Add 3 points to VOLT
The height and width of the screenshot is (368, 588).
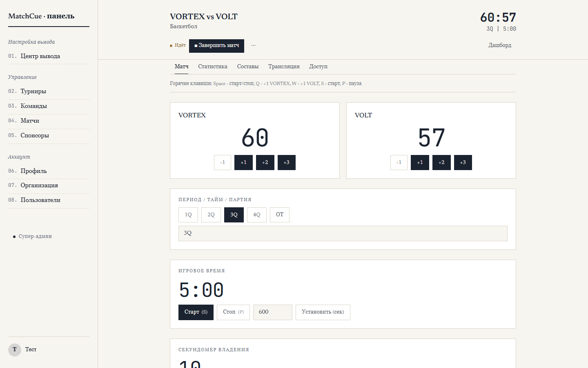pyautogui.click(x=463, y=162)
